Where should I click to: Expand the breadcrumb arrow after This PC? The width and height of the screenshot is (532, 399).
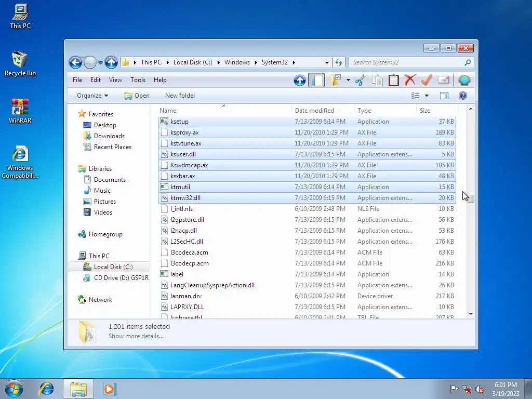pos(168,62)
